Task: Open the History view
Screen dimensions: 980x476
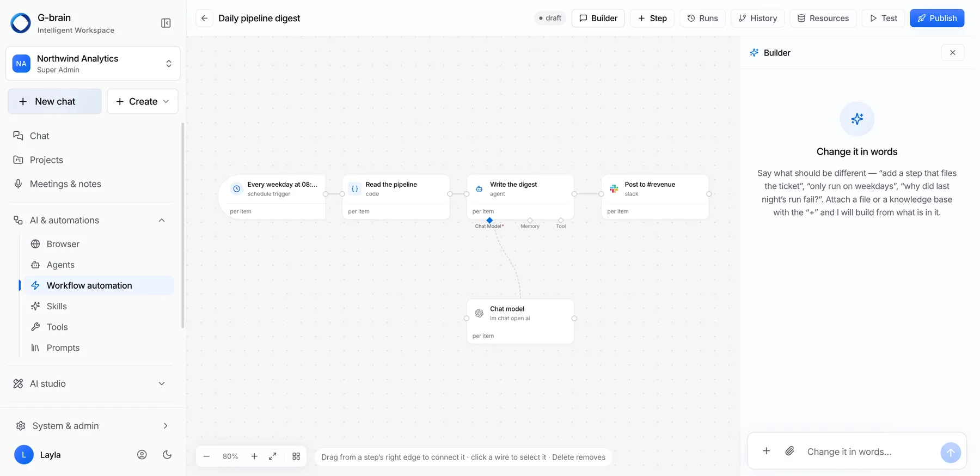Action: point(757,18)
